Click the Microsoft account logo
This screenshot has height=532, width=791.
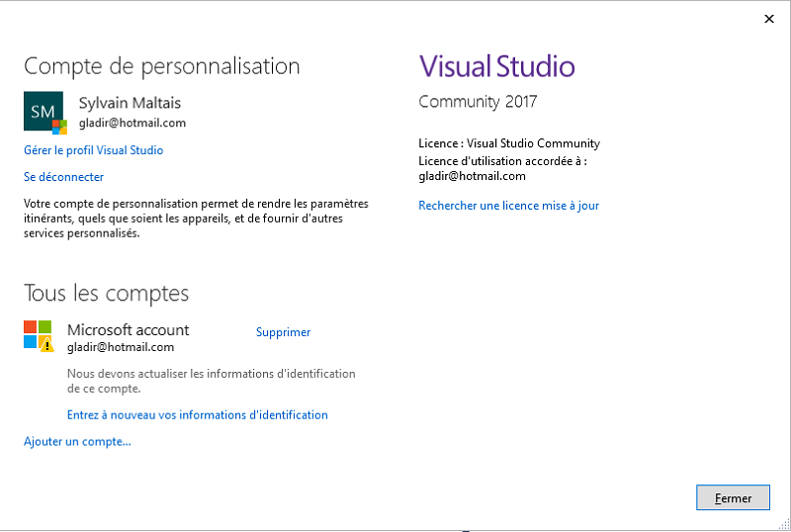pyautogui.click(x=36, y=333)
